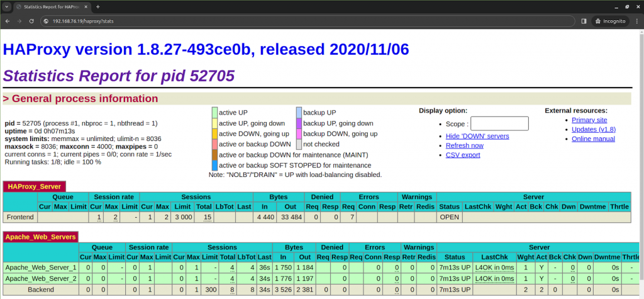This screenshot has width=644, height=299.
Task: Click Frontend bytes in value 4 440
Action: pyautogui.click(x=265, y=217)
